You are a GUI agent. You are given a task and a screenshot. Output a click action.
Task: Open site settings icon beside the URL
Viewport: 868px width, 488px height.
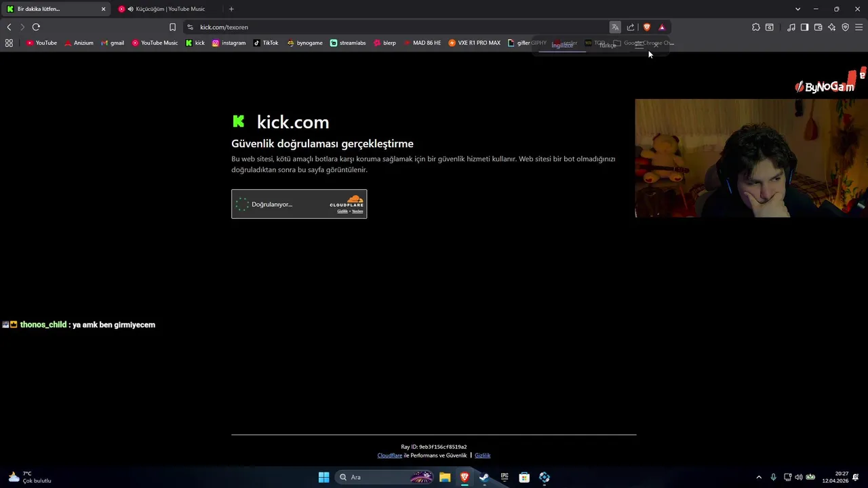190,27
